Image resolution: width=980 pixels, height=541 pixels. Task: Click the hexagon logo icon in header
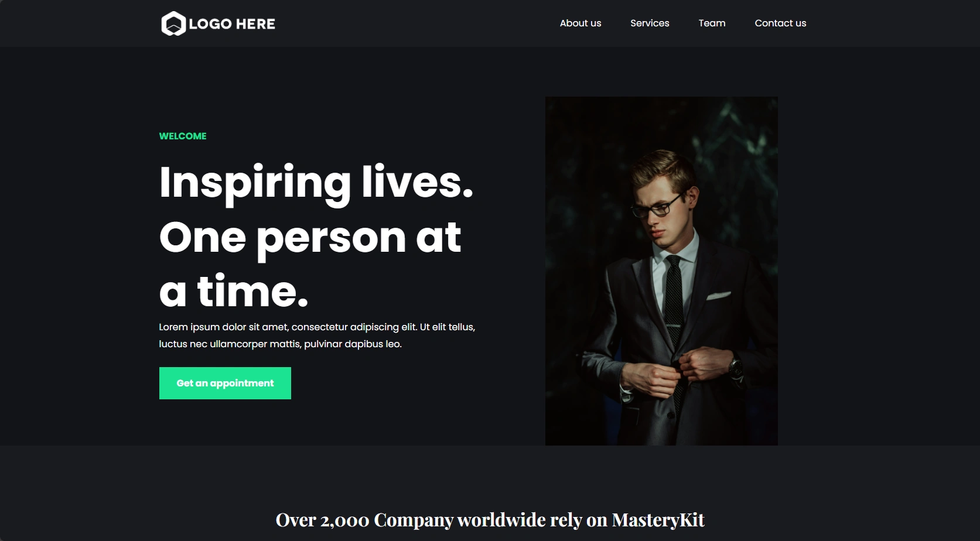coord(173,23)
